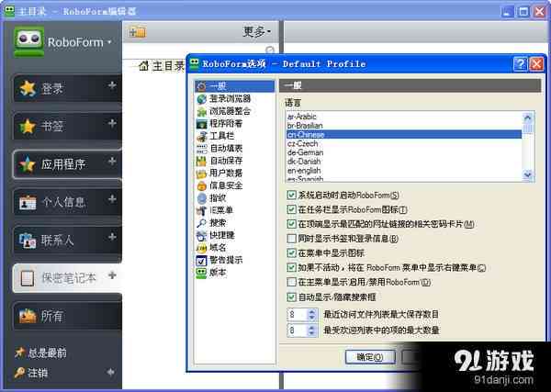Click plus button beside 联系人
The width and height of the screenshot is (551, 392).
click(112, 237)
